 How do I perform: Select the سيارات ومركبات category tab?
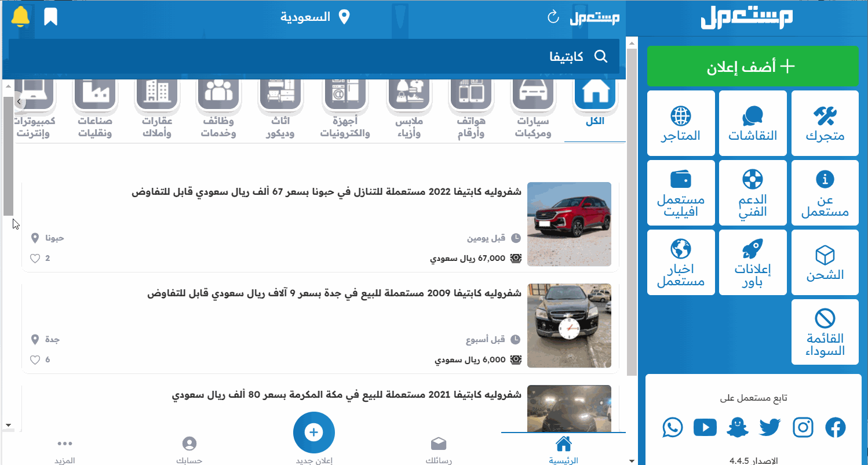[x=533, y=108]
